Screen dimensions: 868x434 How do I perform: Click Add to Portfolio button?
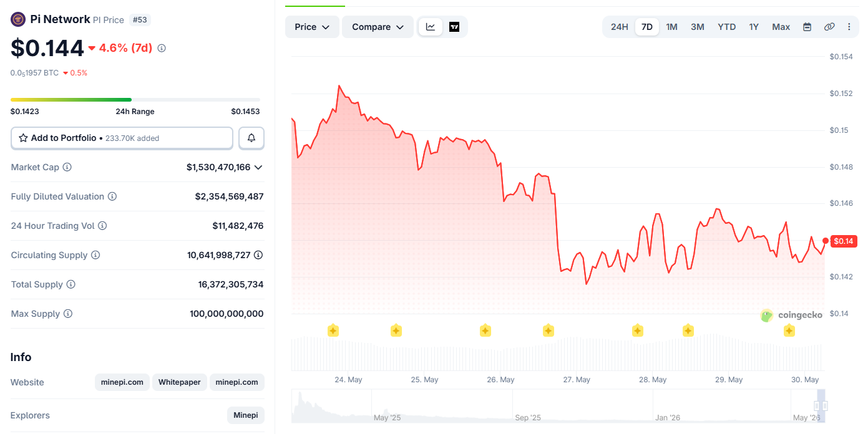click(x=122, y=138)
